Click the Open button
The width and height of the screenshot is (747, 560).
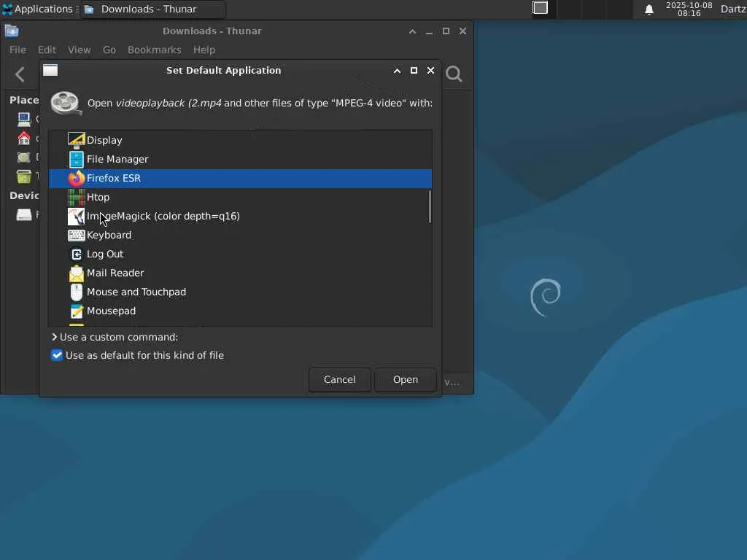click(x=406, y=379)
